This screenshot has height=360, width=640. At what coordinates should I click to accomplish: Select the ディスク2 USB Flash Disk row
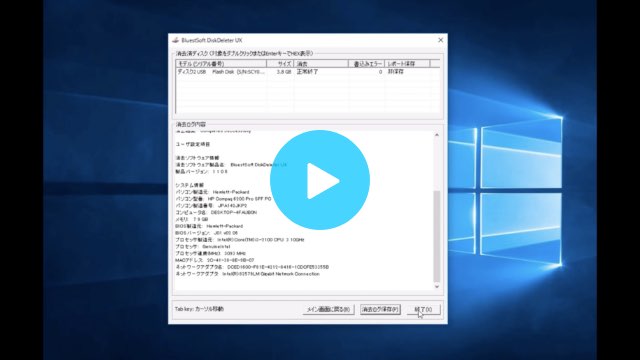pyautogui.click(x=308, y=71)
